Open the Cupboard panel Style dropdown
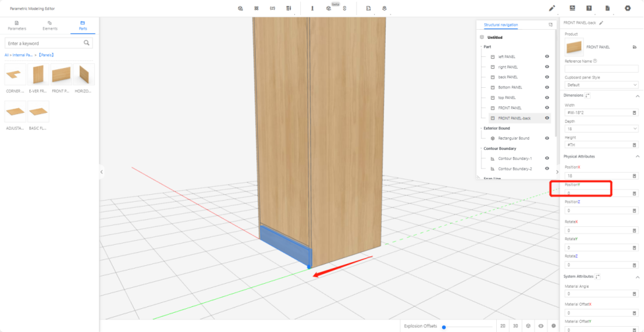644x332 pixels. coord(601,85)
